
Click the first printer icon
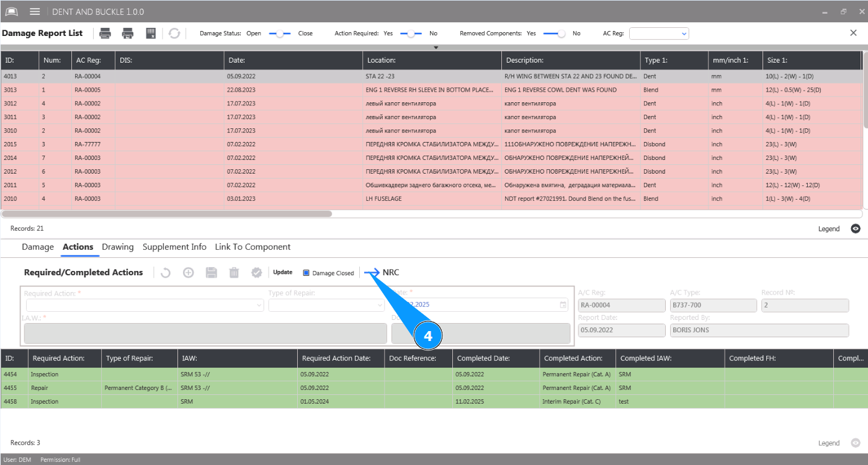click(x=105, y=33)
